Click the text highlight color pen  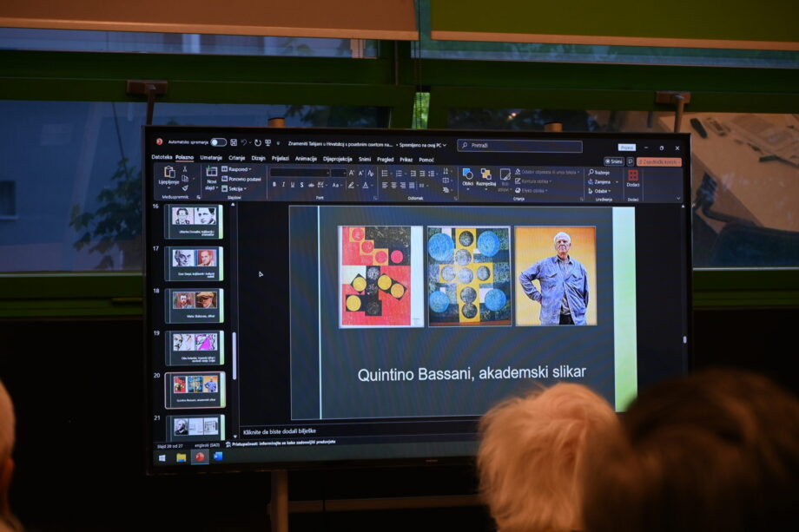point(352,186)
